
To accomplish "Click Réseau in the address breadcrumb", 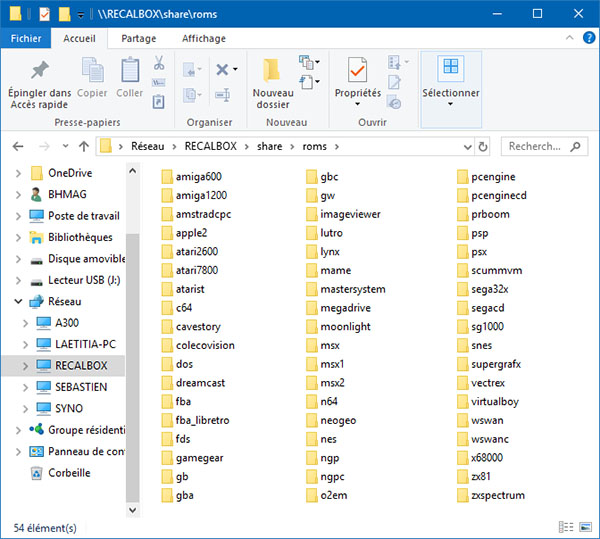I will pos(148,146).
